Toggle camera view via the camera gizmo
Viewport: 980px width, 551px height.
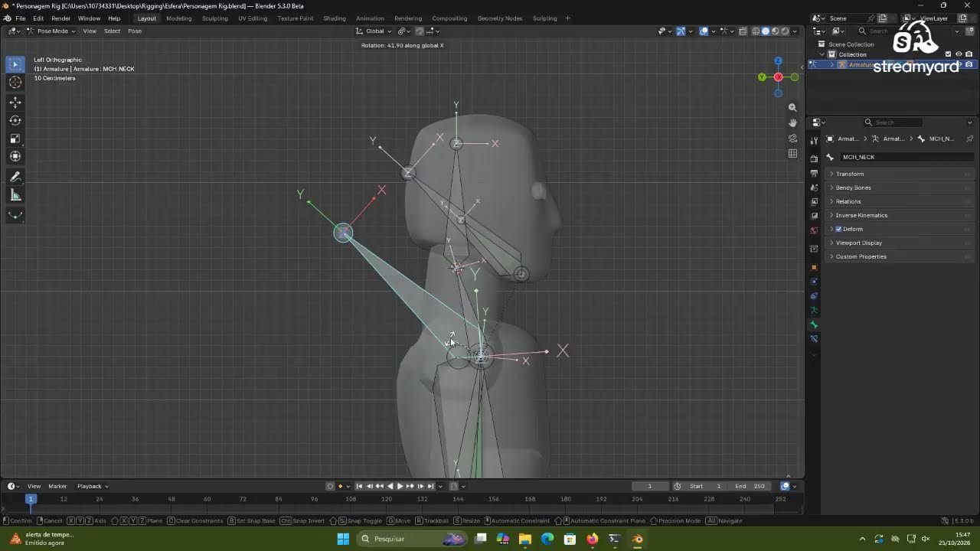tap(792, 139)
